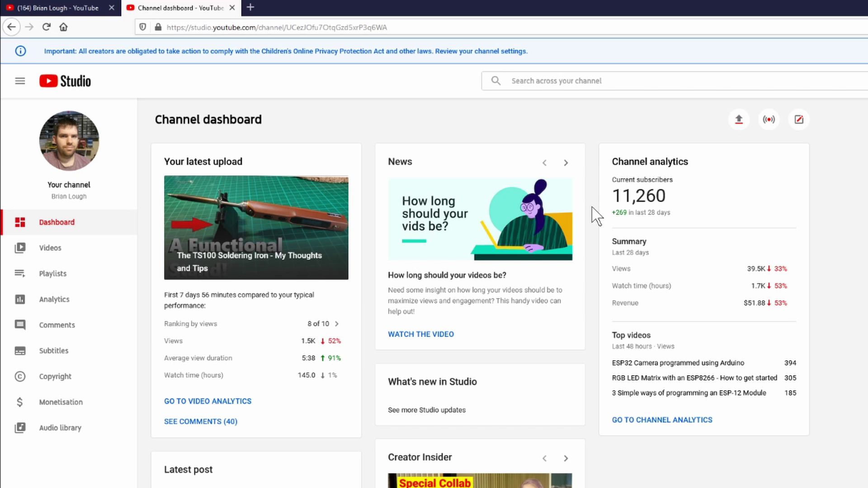Click the Brian Lough channel name
This screenshot has width=868, height=488.
pyautogui.click(x=69, y=197)
